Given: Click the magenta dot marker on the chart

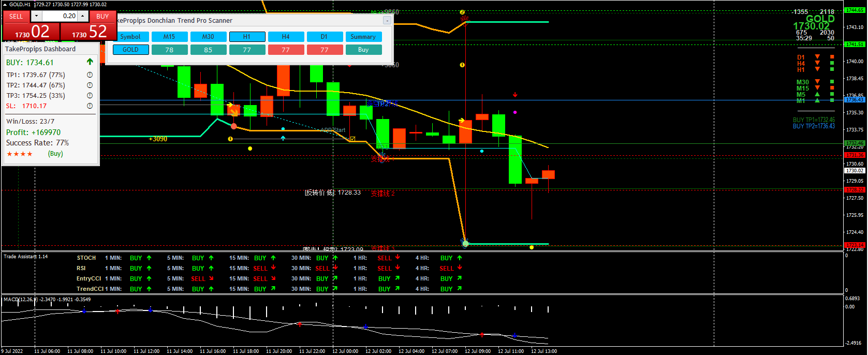Looking at the screenshot, I should [x=514, y=112].
